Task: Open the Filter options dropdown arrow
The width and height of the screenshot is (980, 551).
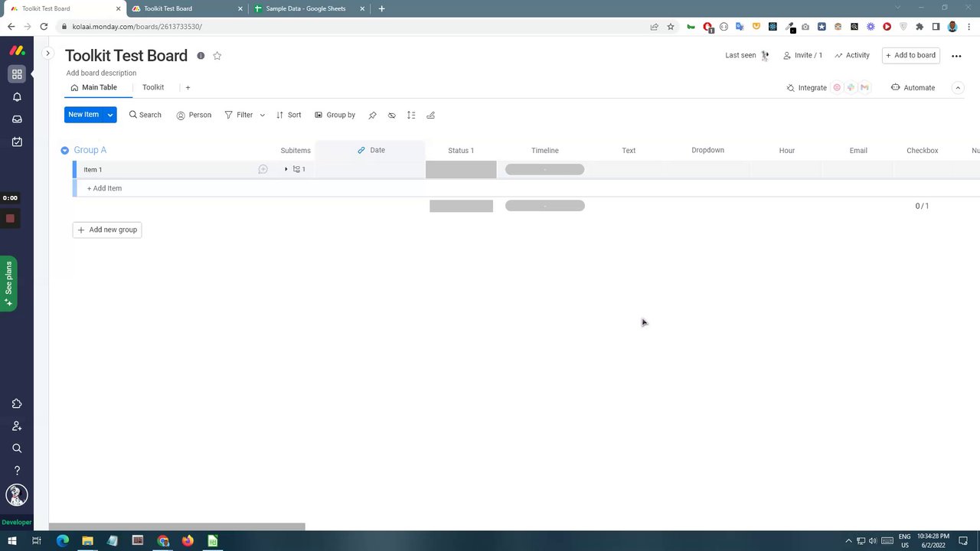Action: (262, 116)
